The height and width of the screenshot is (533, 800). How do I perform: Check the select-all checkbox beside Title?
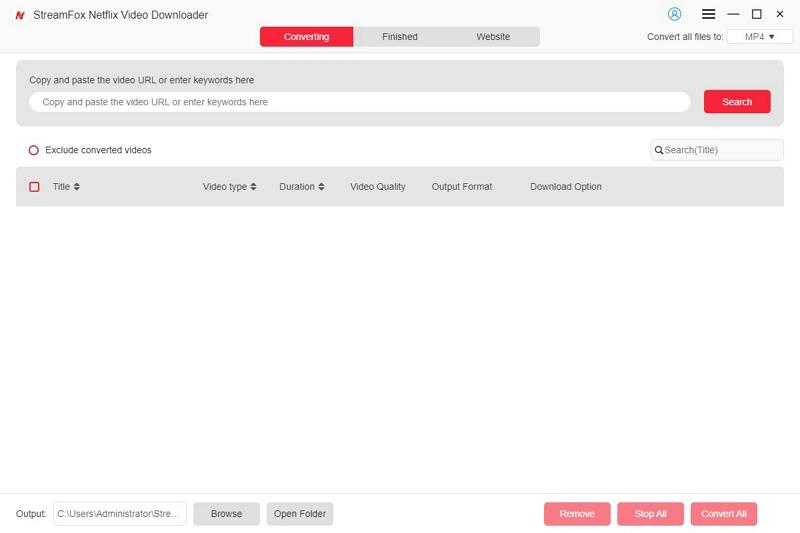pyautogui.click(x=34, y=187)
